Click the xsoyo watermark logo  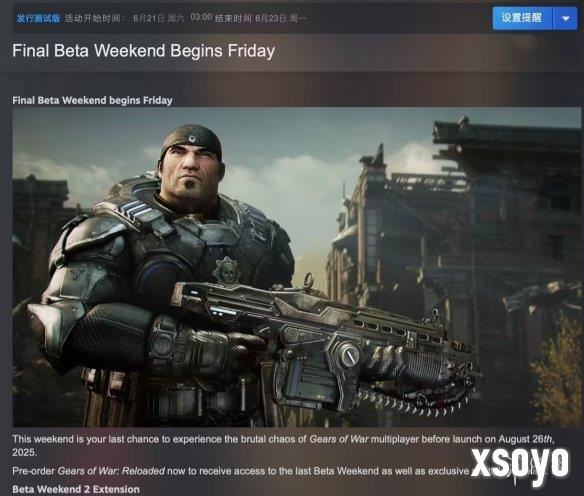[x=520, y=465]
